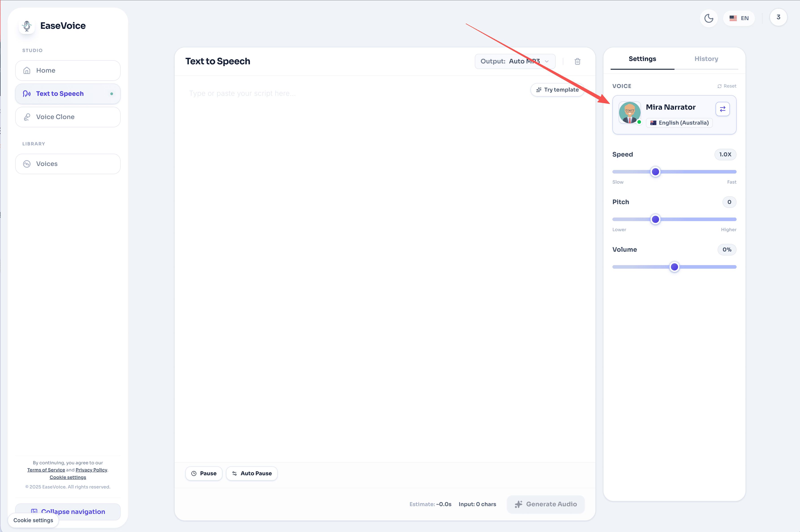Toggle dark mode with the moon icon
Image resolution: width=800 pixels, height=532 pixels.
pyautogui.click(x=708, y=18)
